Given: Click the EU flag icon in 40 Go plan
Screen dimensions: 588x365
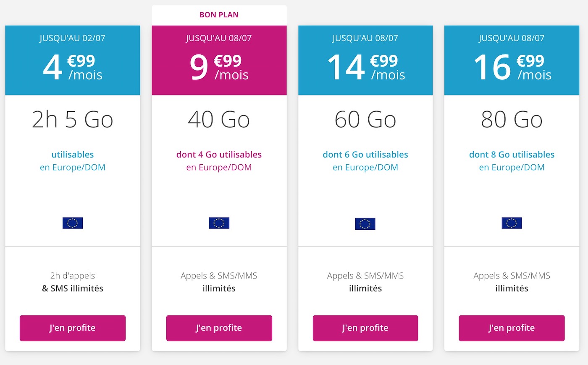Looking at the screenshot, I should (x=219, y=223).
